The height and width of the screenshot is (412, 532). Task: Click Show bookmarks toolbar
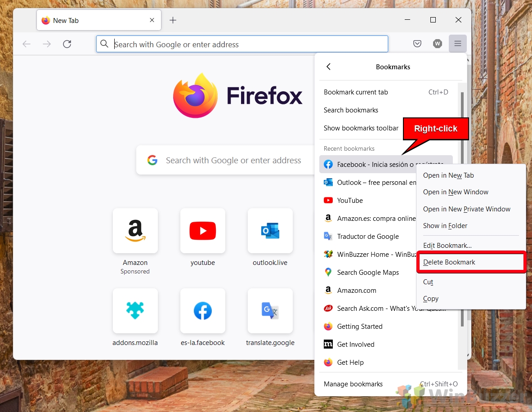click(x=361, y=128)
